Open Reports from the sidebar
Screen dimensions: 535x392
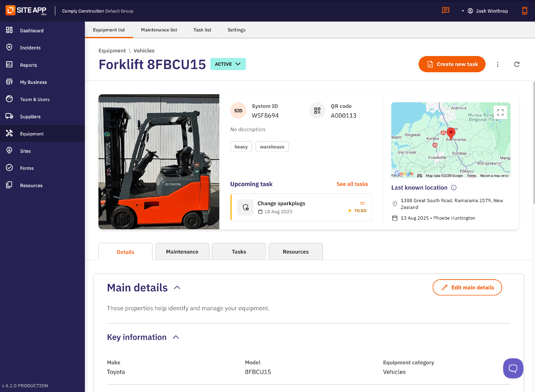pyautogui.click(x=42, y=65)
